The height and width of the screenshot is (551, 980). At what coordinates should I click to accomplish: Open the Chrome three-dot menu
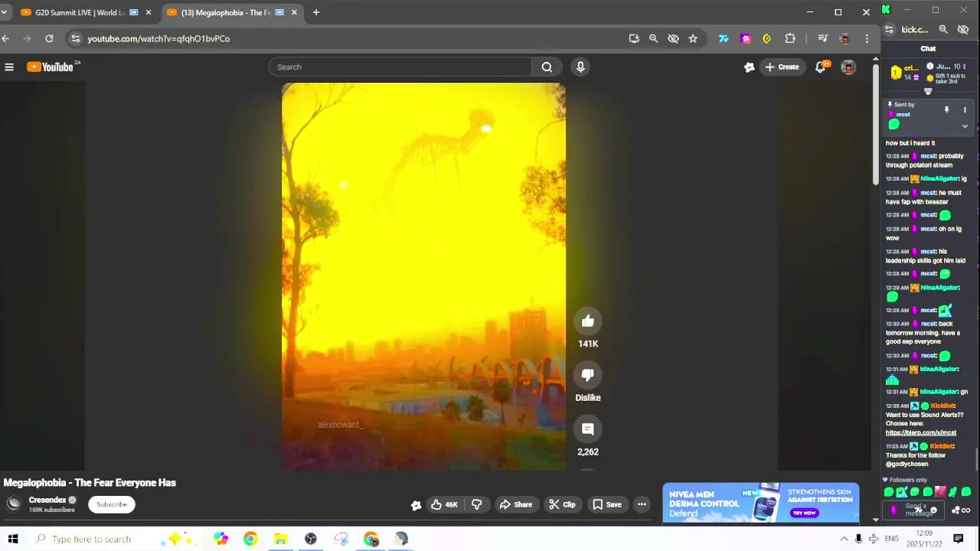[867, 38]
